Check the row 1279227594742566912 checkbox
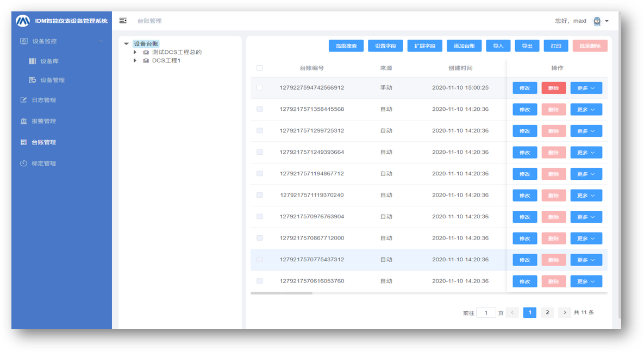 (x=260, y=87)
